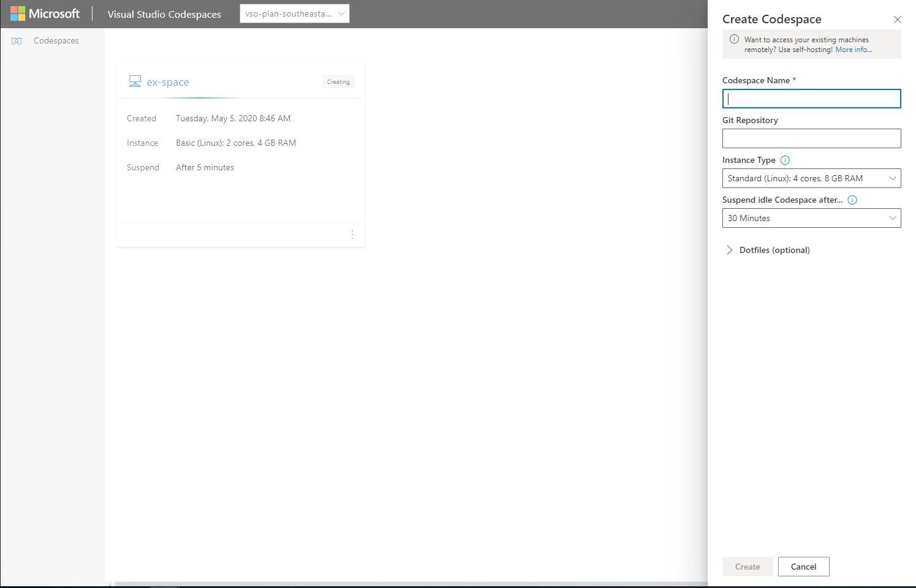
Task: Close the Create Codespace panel
Action: [x=898, y=20]
